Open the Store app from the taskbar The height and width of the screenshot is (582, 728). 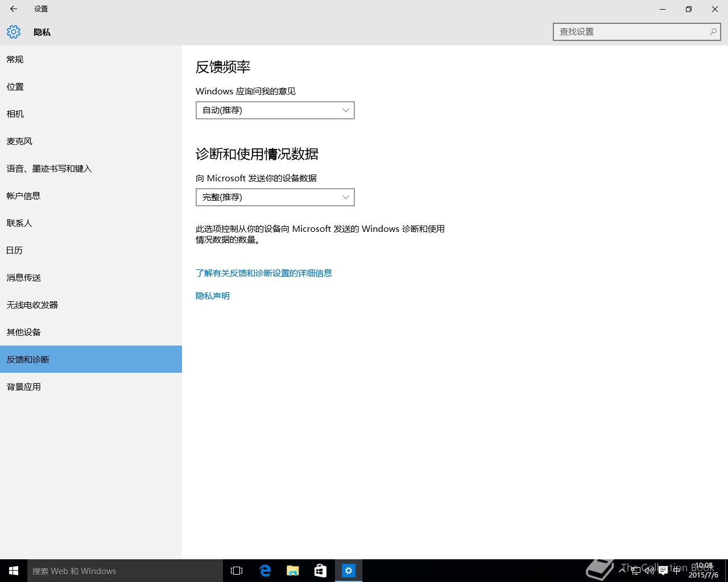[x=321, y=571]
